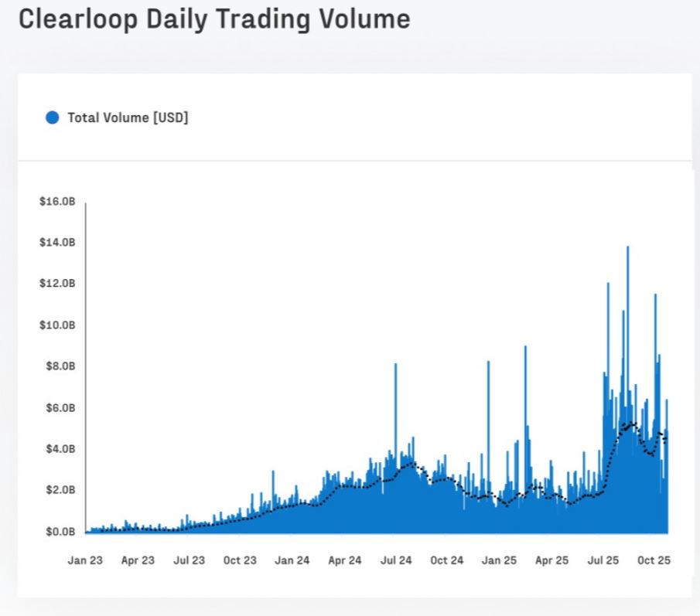Click the Jan 24 x-axis label
This screenshot has height=616, width=700.
point(292,560)
